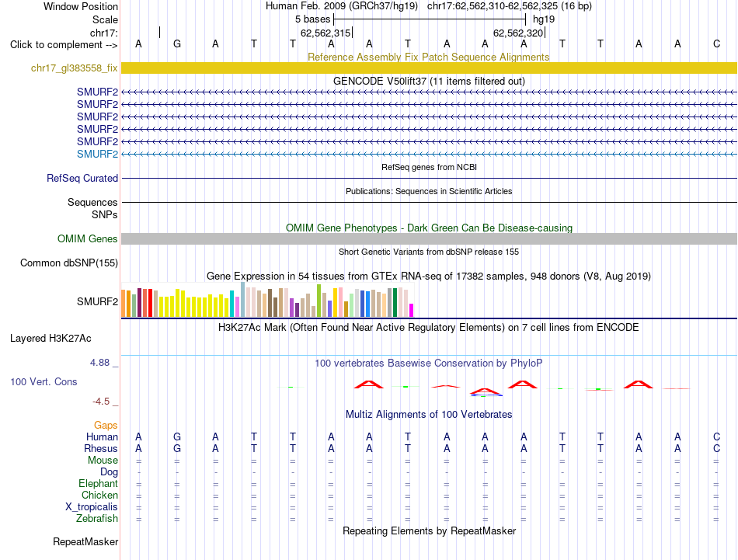Select the Human alignment row label
This screenshot has height=560, width=738.
click(102, 437)
